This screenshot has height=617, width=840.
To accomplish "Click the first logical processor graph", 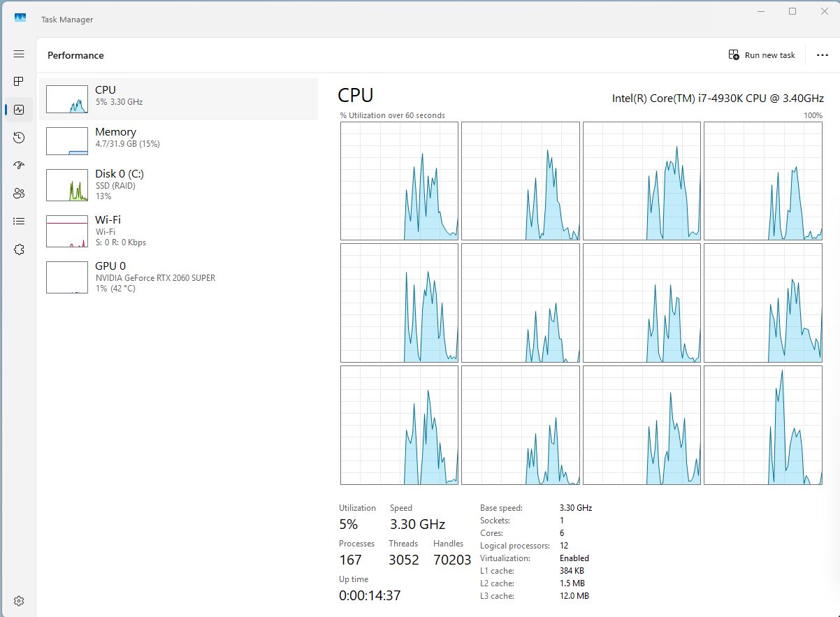I will pos(400,181).
